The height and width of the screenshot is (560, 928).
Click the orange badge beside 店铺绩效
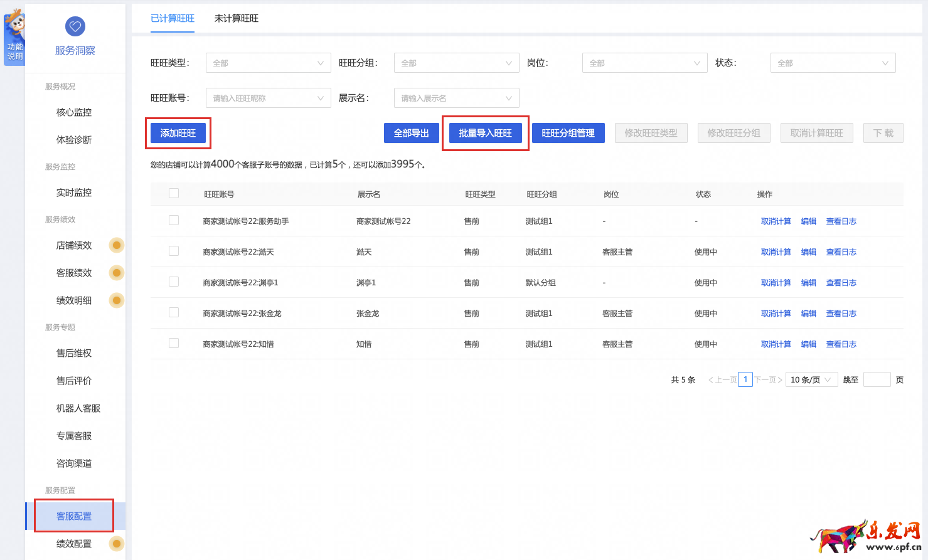coord(116,245)
